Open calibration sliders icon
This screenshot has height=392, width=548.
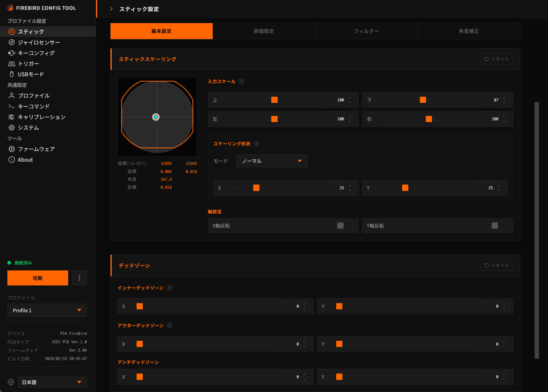click(12, 117)
